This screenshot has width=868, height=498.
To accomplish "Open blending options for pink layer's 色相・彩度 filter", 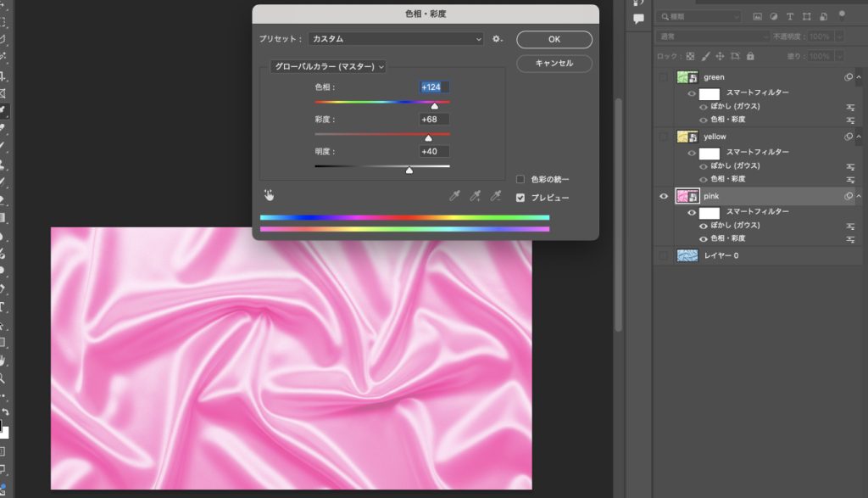I will pos(849,239).
